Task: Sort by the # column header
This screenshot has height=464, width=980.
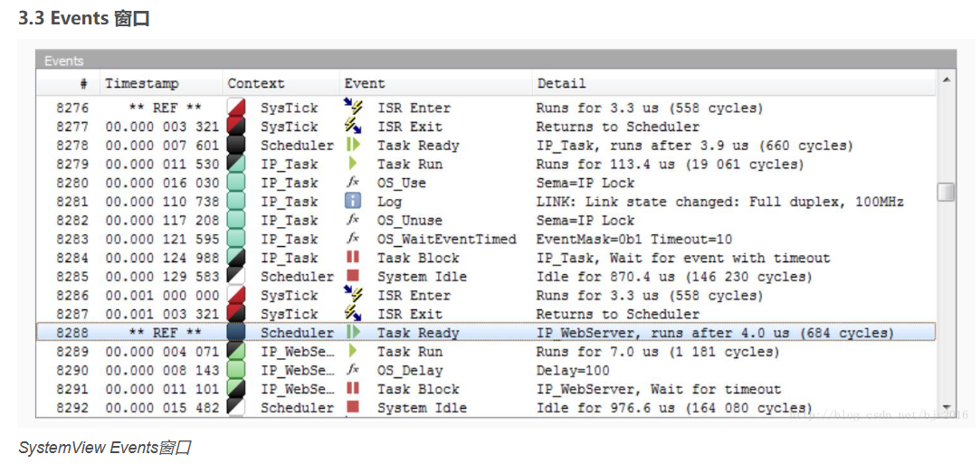Action: pos(68,83)
